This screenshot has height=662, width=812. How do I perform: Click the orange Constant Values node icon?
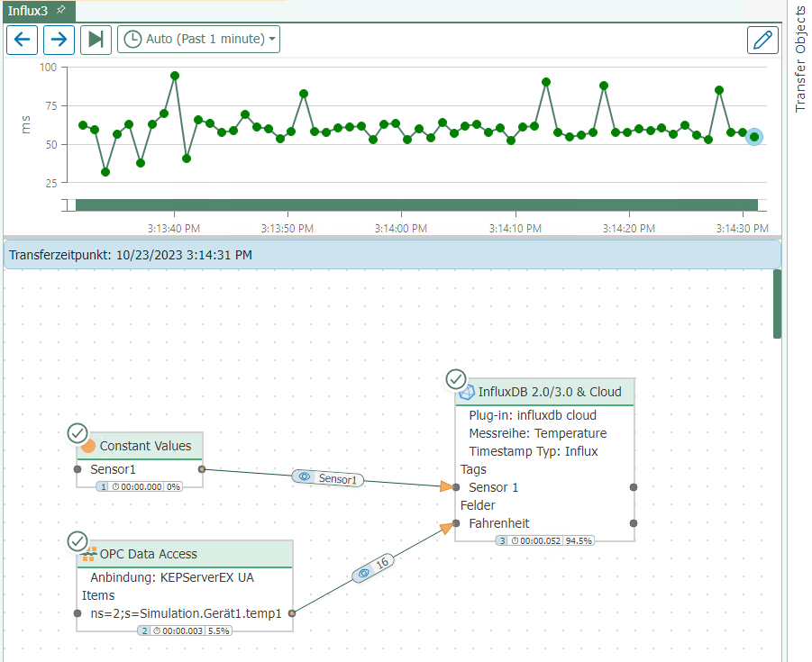[x=88, y=446]
